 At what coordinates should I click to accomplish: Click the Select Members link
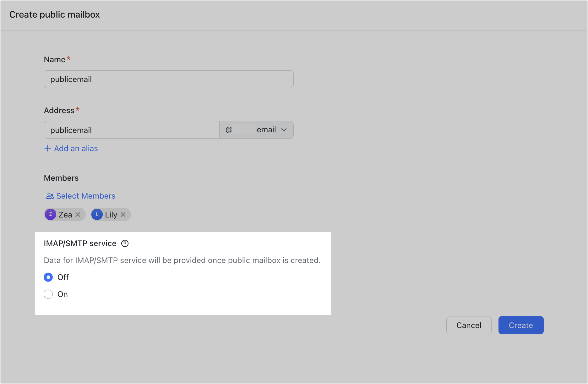(x=85, y=196)
